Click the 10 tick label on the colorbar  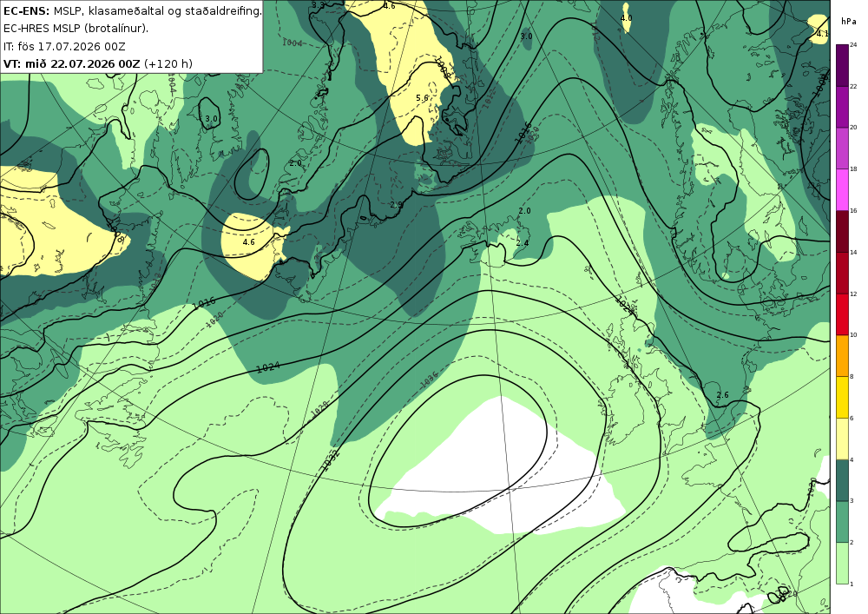(x=853, y=335)
